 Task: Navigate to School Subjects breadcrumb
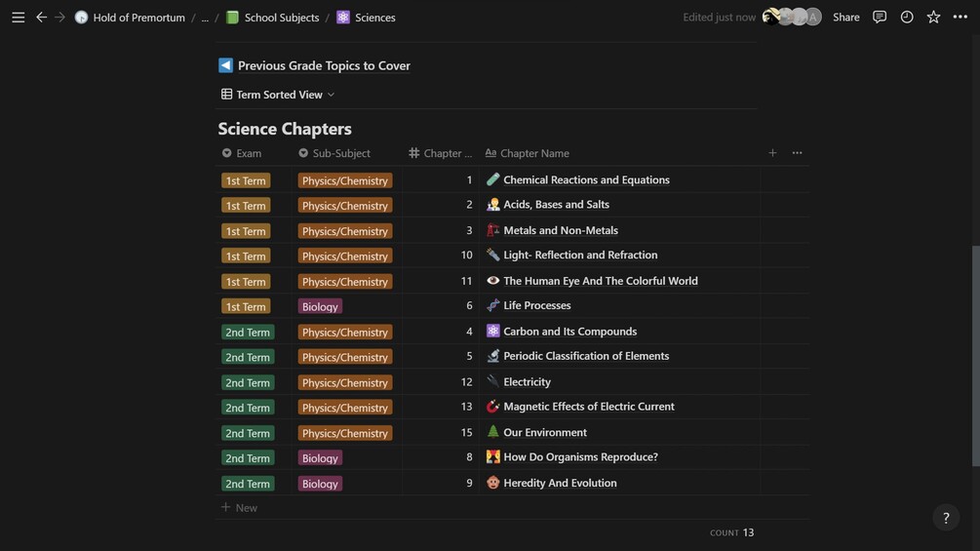(x=281, y=18)
